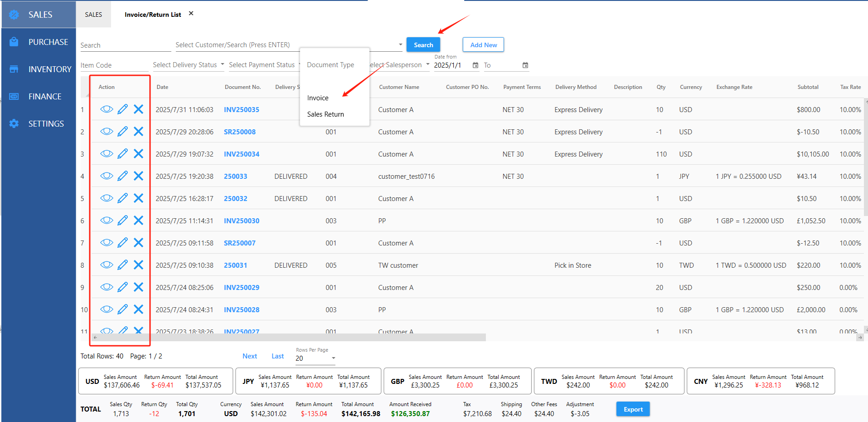
Task: Open the To date calendar icon
Action: click(x=525, y=65)
